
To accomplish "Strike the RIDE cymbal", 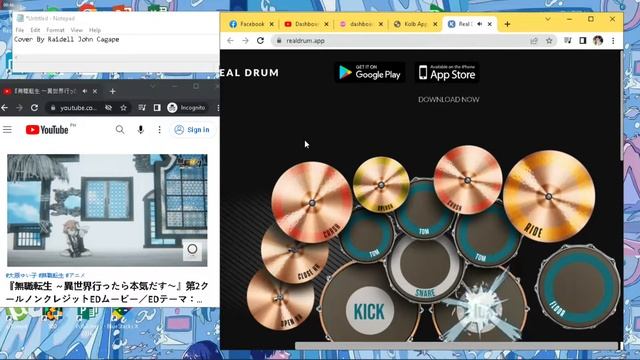I will [549, 196].
